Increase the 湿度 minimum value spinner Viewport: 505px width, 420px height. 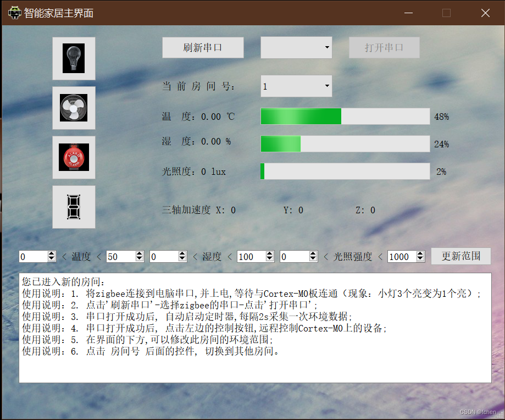182,253
